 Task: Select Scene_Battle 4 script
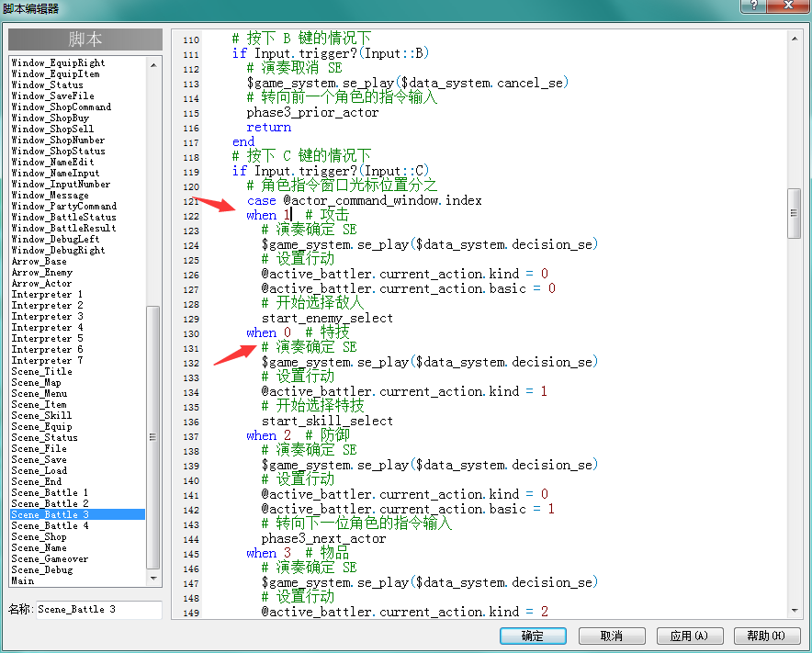(x=51, y=525)
